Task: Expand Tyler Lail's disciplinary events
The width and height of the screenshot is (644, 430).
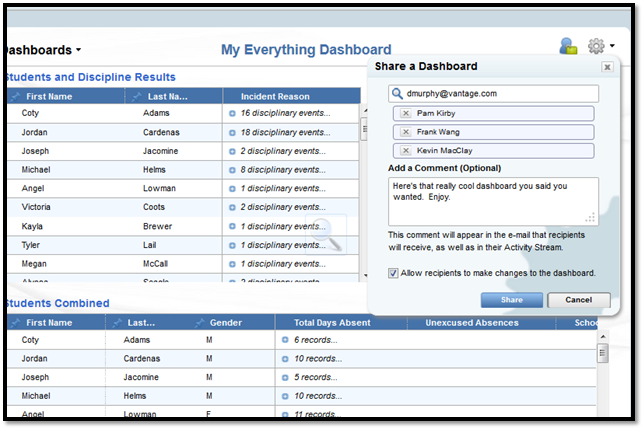Action: [x=232, y=245]
